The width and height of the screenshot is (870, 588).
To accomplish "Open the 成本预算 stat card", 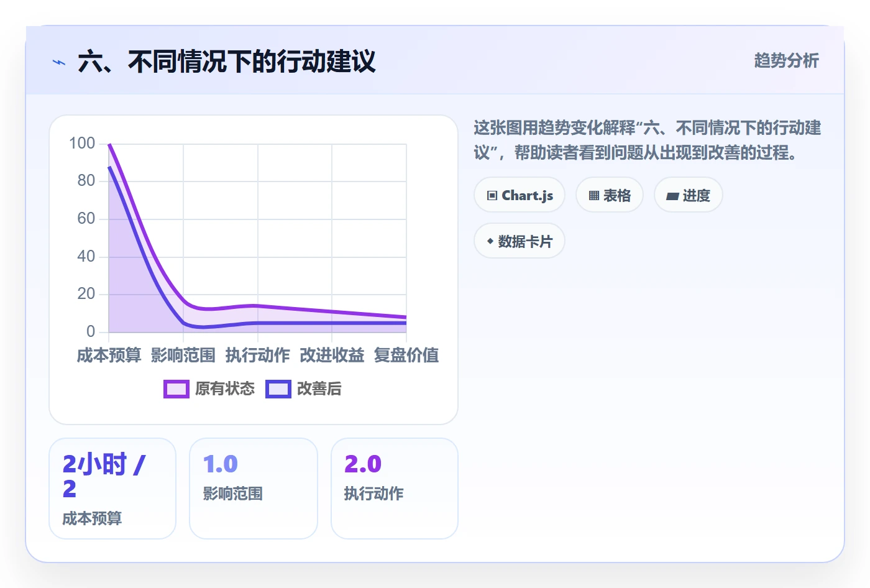I will coord(112,489).
